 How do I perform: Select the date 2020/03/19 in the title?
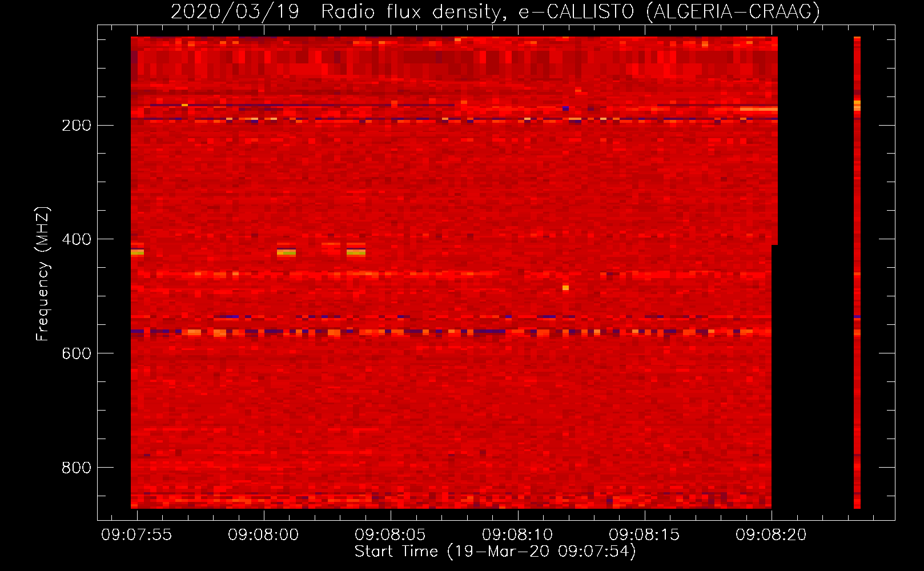(x=235, y=11)
